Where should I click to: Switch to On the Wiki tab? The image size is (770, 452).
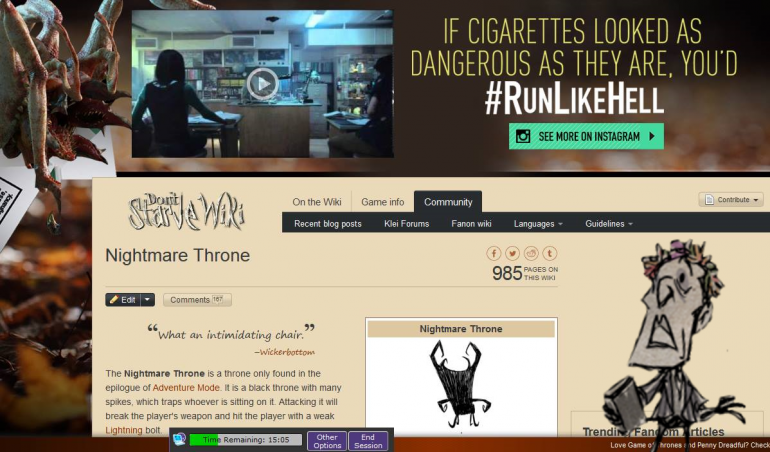coord(317,202)
